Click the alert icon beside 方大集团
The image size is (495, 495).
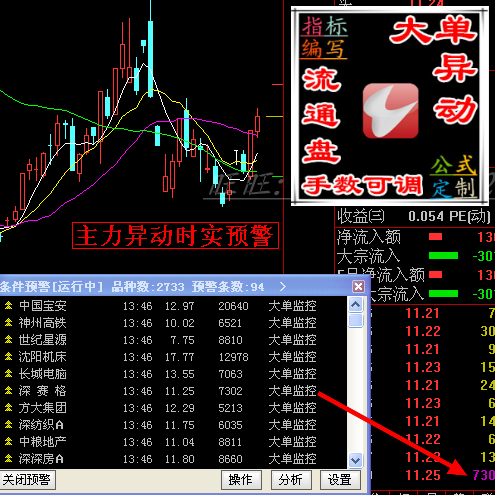8,407
